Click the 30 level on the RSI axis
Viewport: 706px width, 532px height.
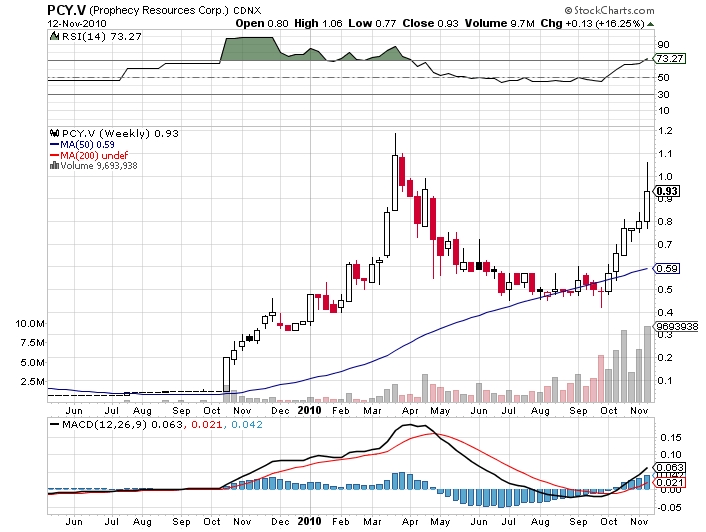663,95
